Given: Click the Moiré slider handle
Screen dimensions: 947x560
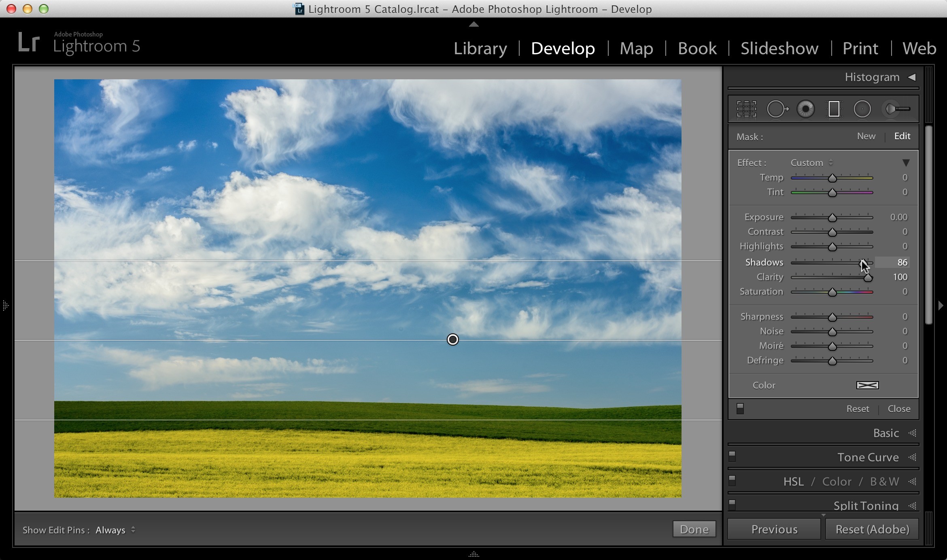Looking at the screenshot, I should tap(832, 346).
